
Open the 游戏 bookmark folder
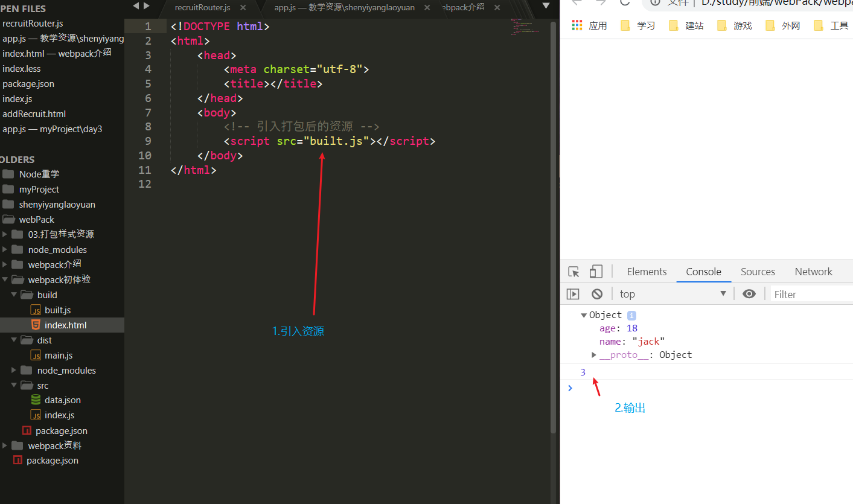734,25
